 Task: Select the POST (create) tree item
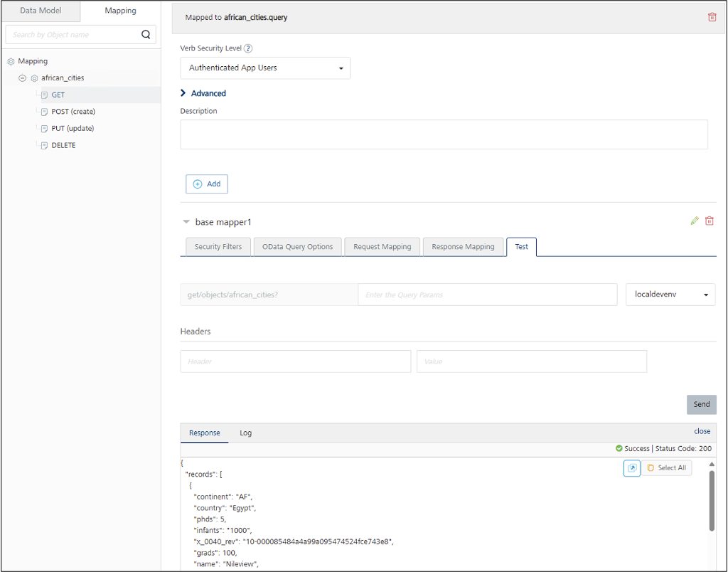pos(73,112)
